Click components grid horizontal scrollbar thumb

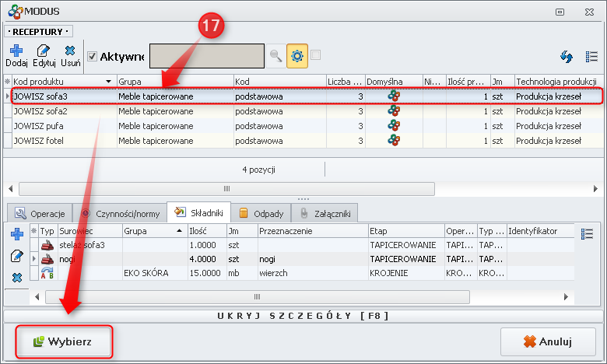[258, 296]
